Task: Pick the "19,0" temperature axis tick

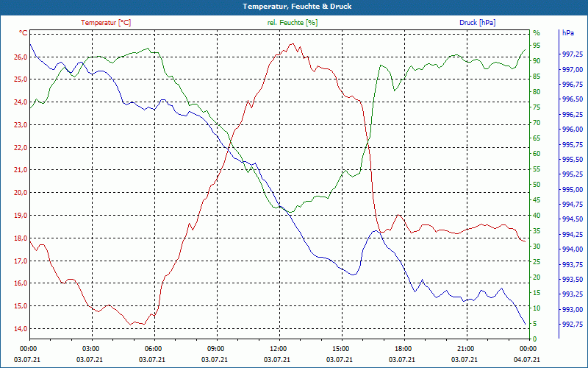Action: click(21, 216)
